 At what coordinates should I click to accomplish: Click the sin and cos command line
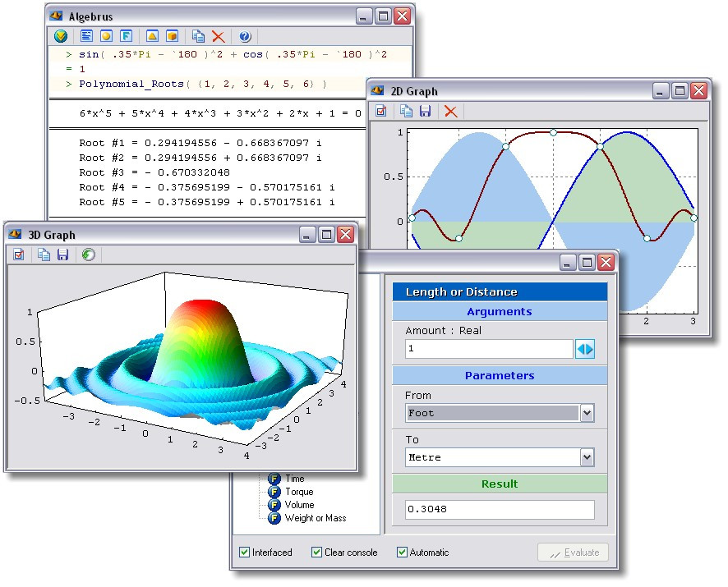tap(233, 54)
